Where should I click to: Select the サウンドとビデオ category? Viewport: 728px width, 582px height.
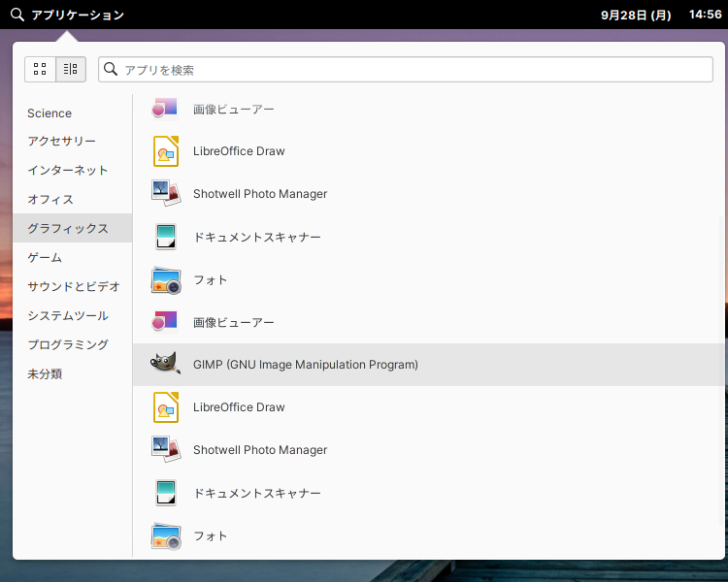pyautogui.click(x=73, y=286)
